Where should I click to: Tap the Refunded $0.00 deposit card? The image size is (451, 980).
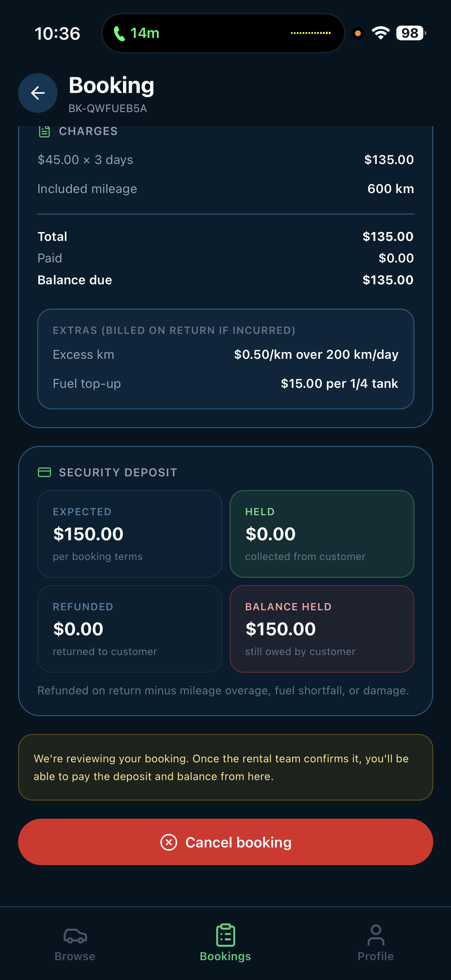pyautogui.click(x=130, y=628)
